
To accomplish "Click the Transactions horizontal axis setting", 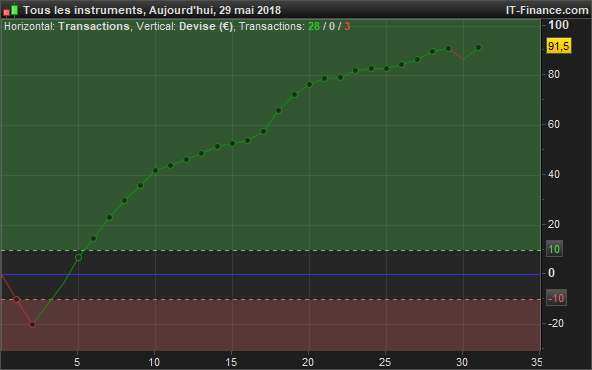I will click(x=94, y=26).
